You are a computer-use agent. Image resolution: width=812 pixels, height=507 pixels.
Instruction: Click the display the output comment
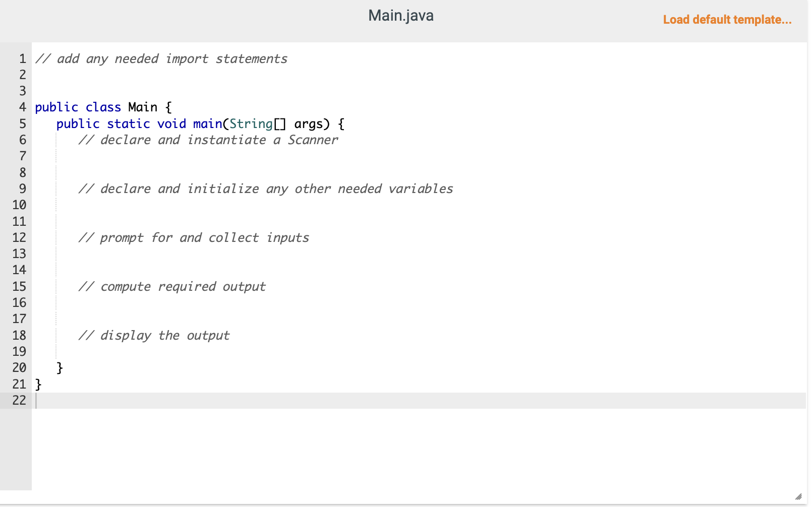[x=154, y=335]
